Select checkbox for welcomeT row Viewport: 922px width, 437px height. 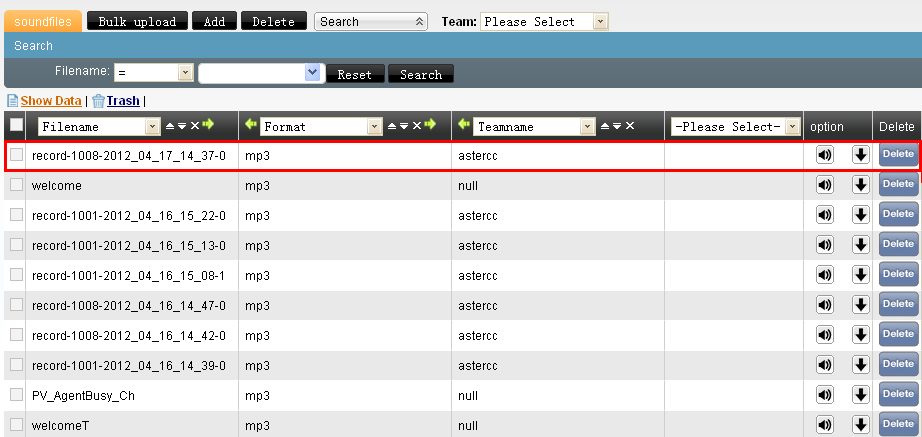tap(16, 425)
